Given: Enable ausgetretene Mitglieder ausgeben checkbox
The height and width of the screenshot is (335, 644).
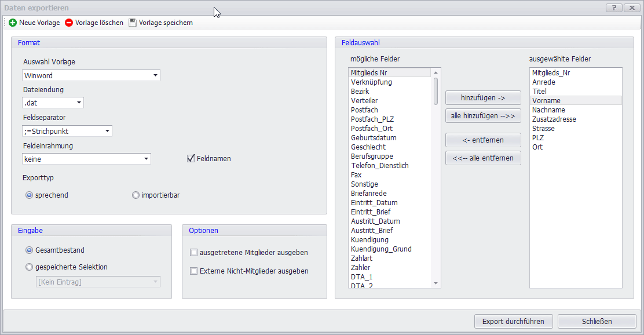Looking at the screenshot, I should point(194,253).
